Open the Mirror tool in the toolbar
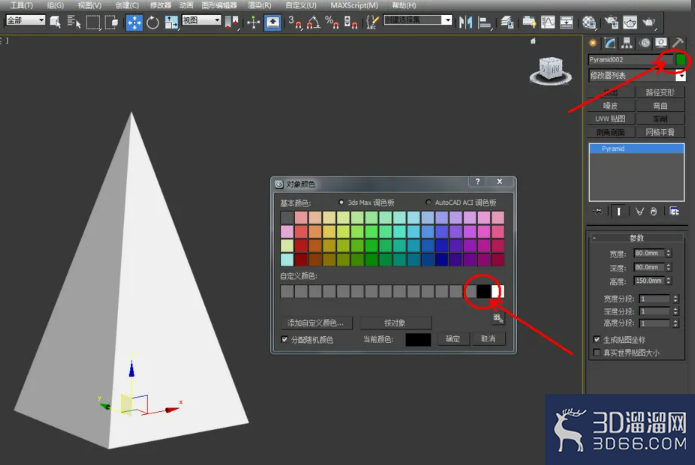 pos(465,22)
